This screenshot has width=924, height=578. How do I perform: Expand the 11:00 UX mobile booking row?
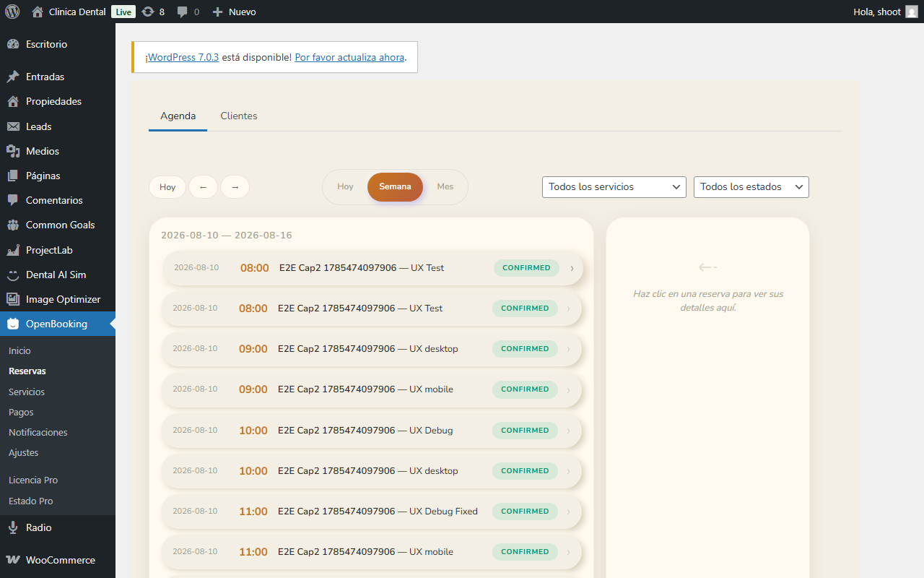pyautogui.click(x=371, y=552)
